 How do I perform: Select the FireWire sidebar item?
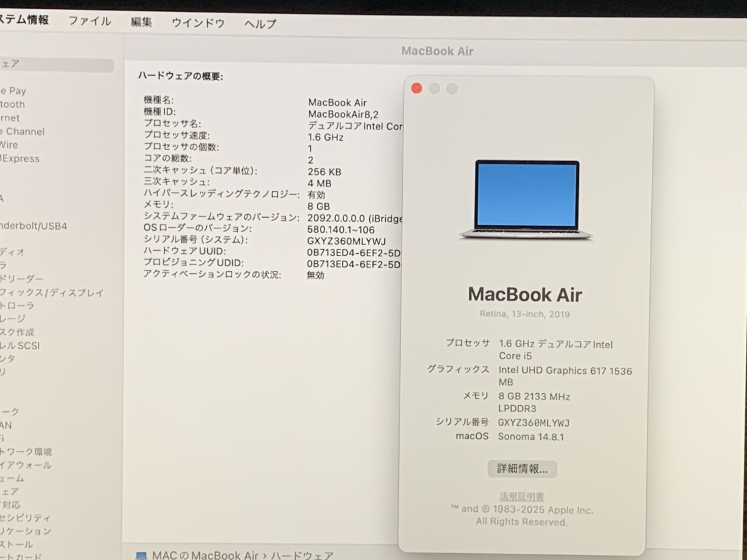(x=9, y=145)
